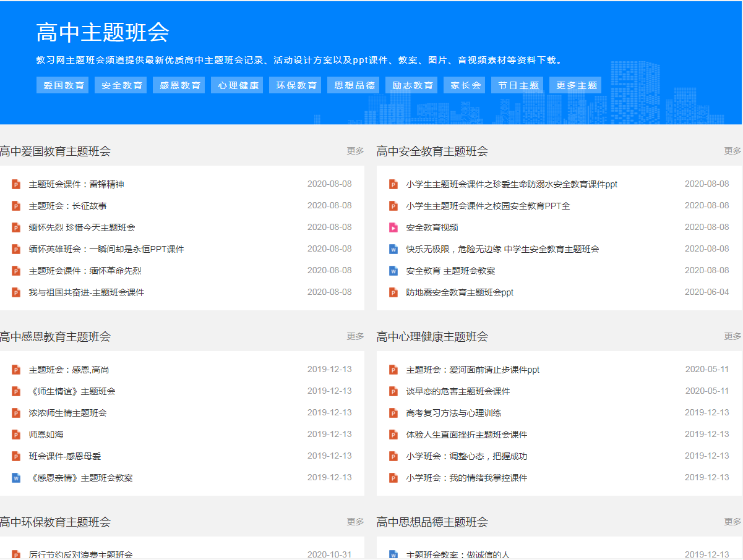This screenshot has width=743, height=560.
Task: Click the PPT icon beside 缅怀先烈 珍惜今天主题班会
Action: (16, 227)
